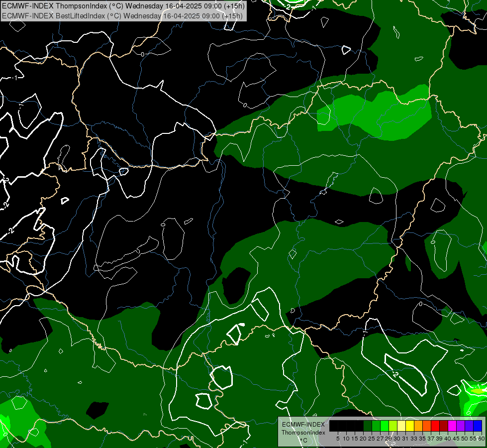Select the red 37–39 legend swatch
487x448 pixels.
[435, 426]
